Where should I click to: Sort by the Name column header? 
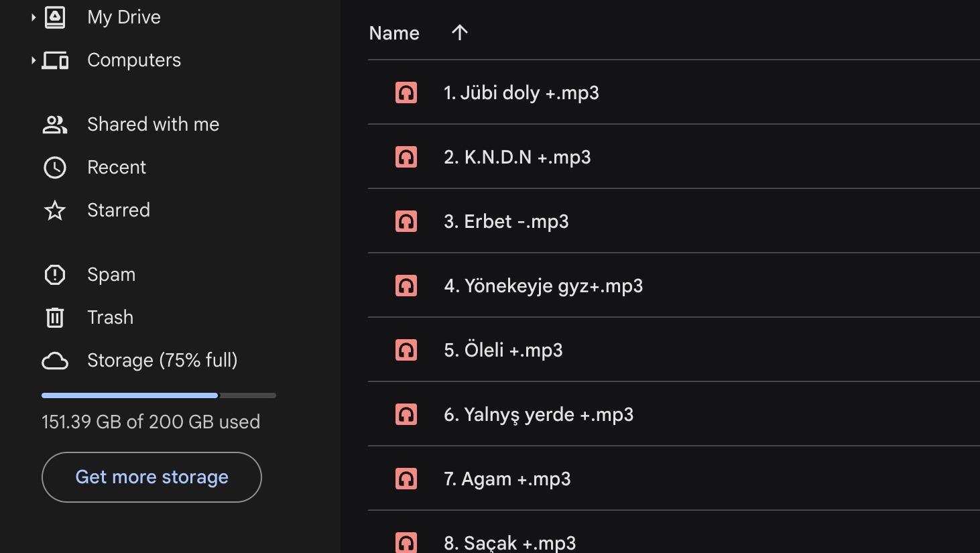pos(394,34)
